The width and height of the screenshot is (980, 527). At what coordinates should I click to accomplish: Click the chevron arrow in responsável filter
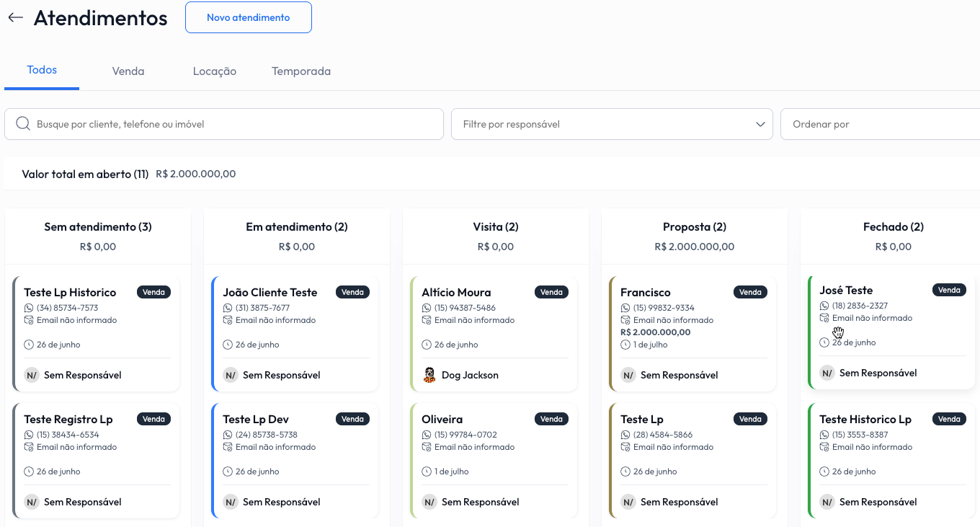pyautogui.click(x=760, y=124)
